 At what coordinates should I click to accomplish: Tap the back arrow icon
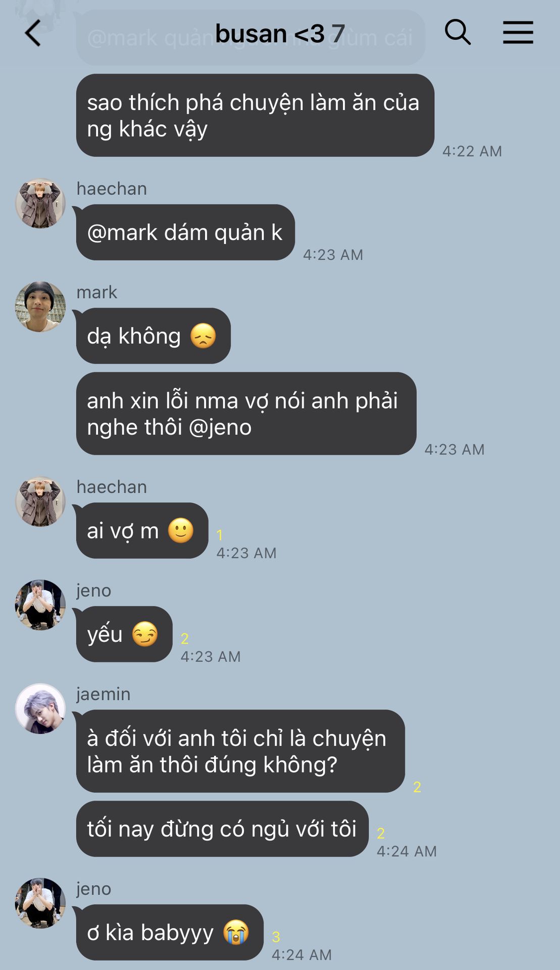(x=33, y=33)
